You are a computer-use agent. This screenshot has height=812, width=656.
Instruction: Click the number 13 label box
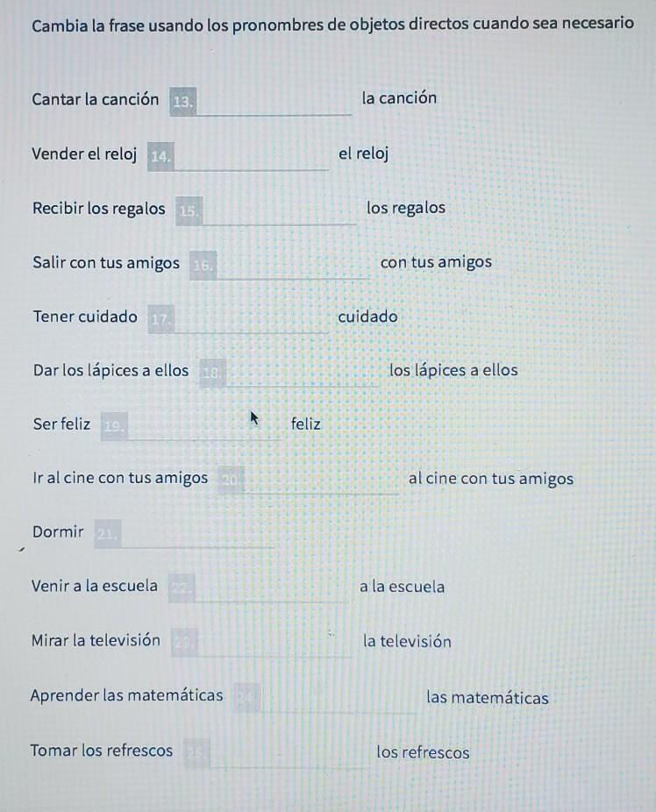[x=183, y=102]
